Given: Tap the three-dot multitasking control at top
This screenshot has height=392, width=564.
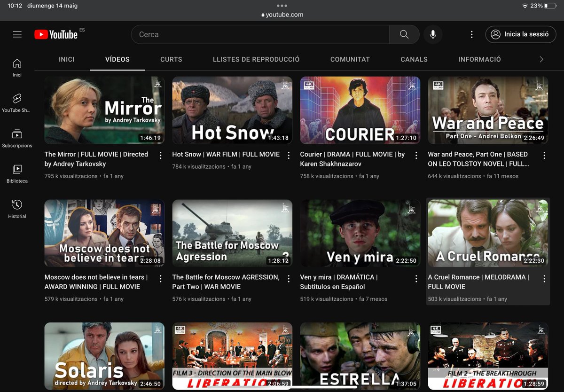Looking at the screenshot, I should (282, 6).
